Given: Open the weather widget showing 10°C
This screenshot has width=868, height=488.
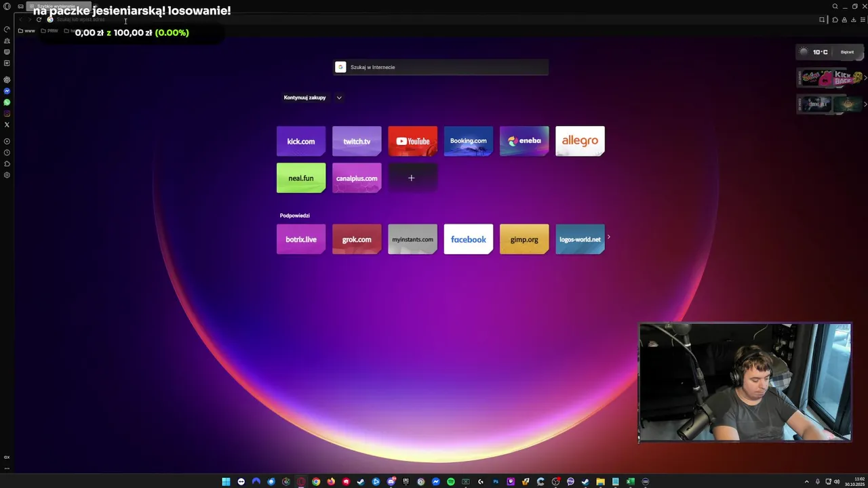Looking at the screenshot, I should pyautogui.click(x=829, y=52).
